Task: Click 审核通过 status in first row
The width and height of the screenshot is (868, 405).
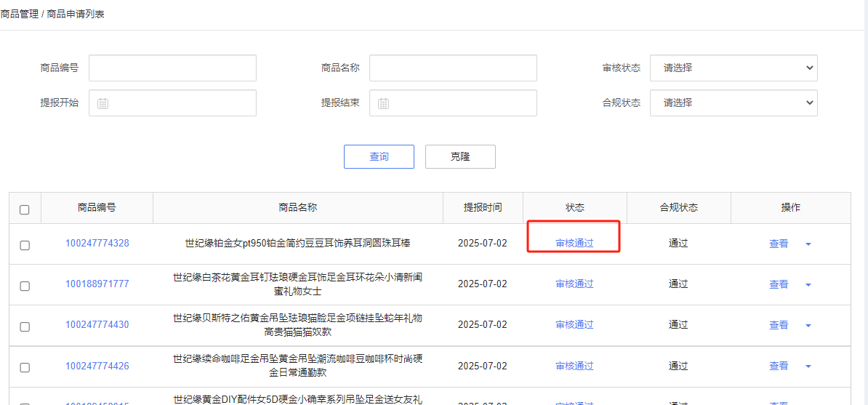Action: (574, 244)
